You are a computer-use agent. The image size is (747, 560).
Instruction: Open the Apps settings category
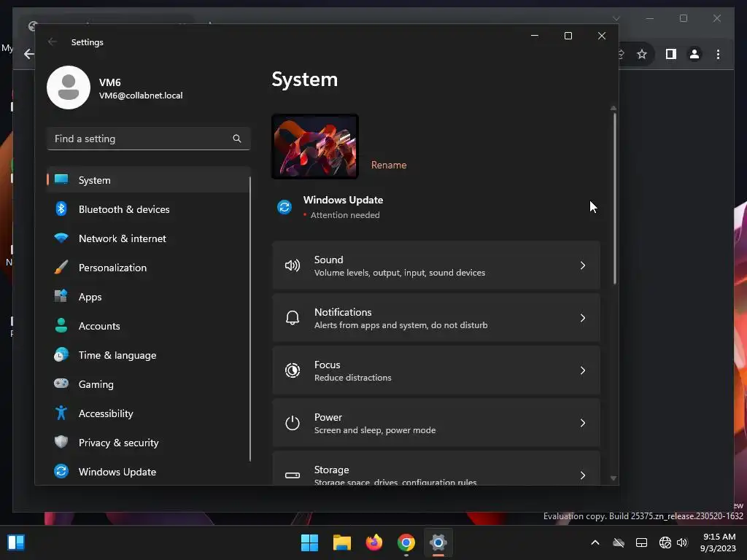click(148, 297)
